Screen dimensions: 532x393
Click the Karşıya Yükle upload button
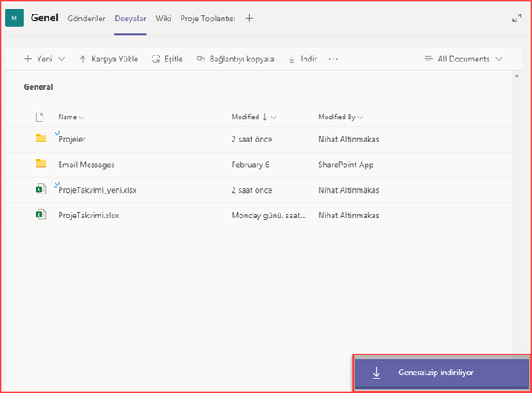click(x=108, y=59)
